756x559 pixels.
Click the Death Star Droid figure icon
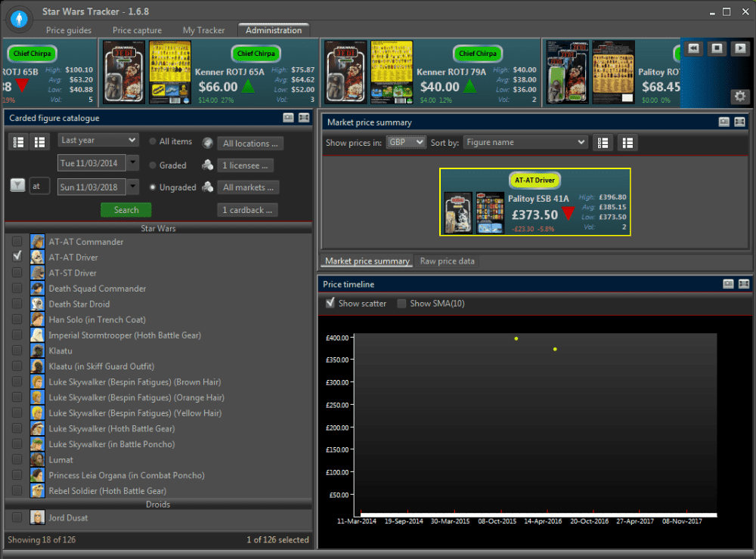pos(37,304)
